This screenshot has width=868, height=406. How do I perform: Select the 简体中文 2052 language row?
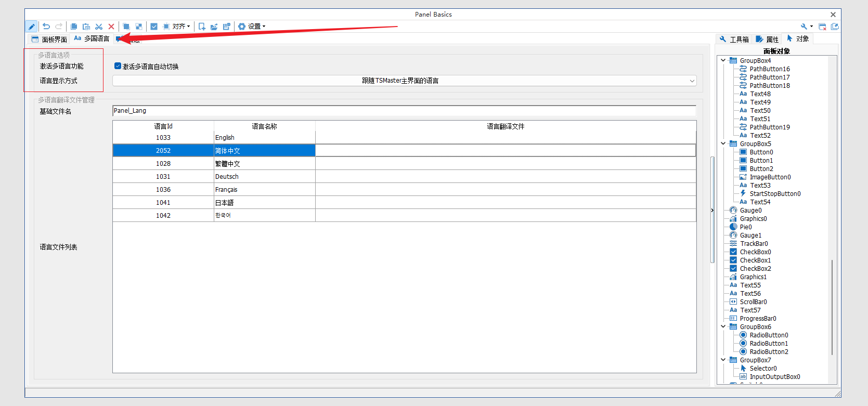pos(404,151)
